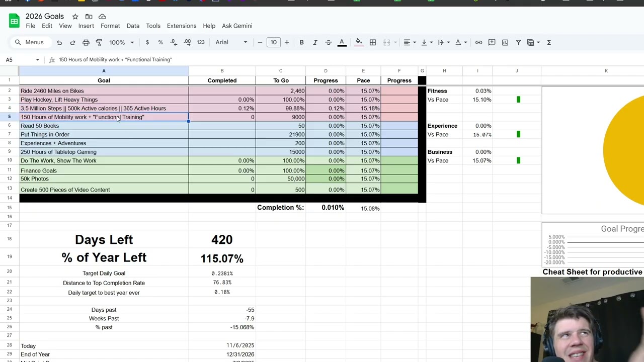Click the Ask Gemini button
644x362 pixels.
tap(237, 26)
